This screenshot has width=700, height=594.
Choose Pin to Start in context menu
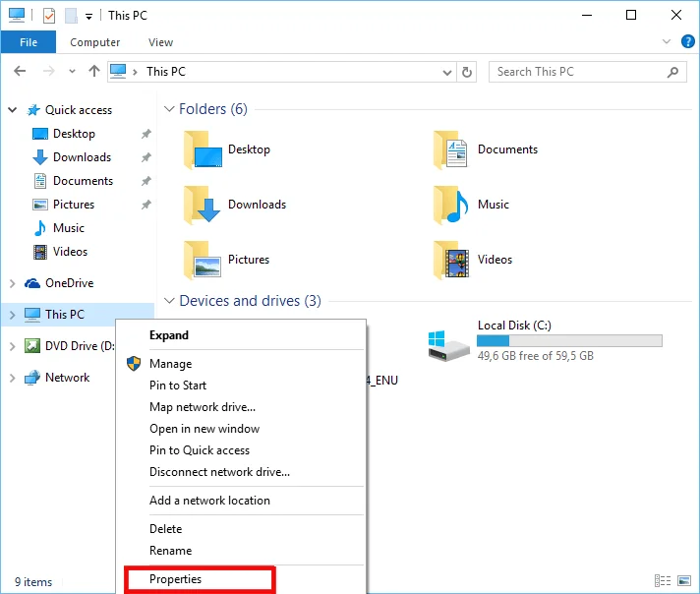(242, 386)
